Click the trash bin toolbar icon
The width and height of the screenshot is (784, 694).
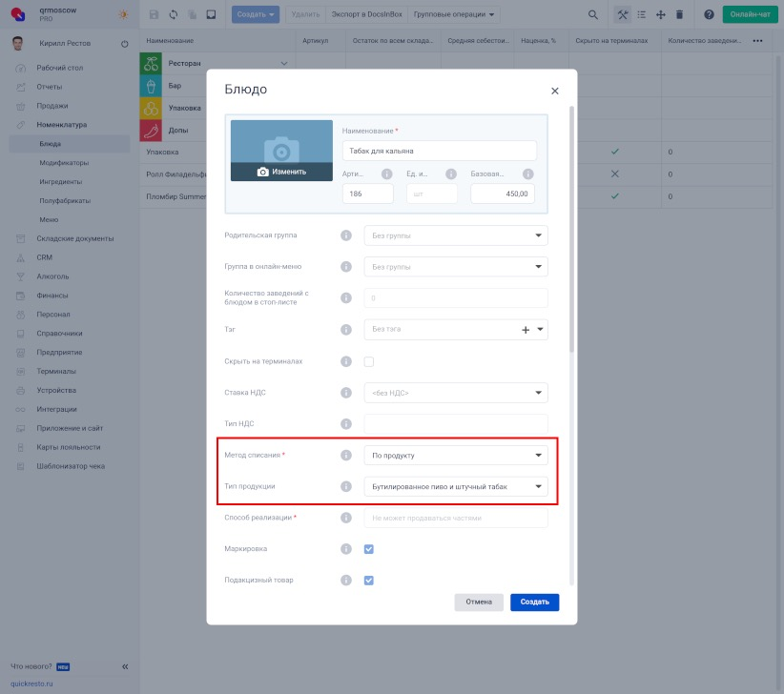point(679,14)
